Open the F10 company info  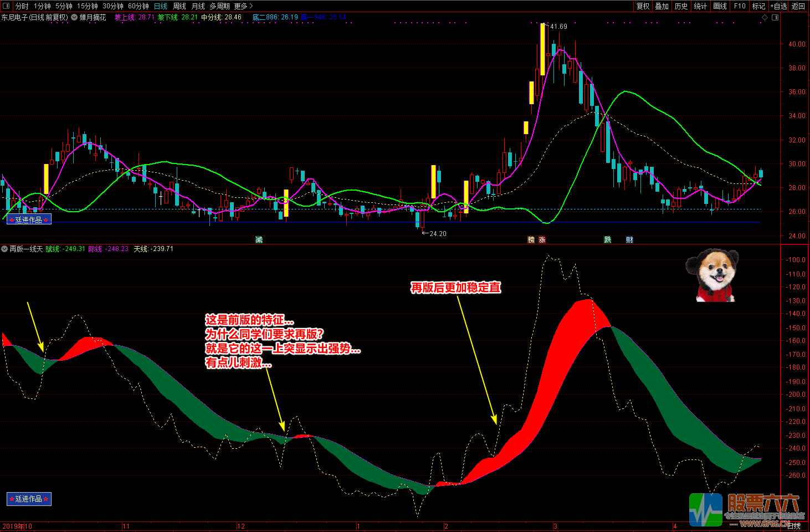click(x=740, y=6)
